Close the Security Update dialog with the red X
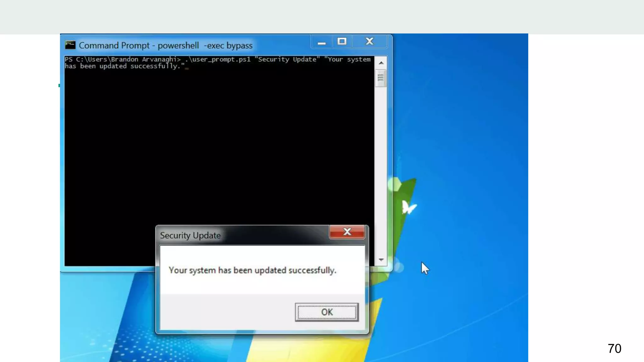Viewport: 644px width, 362px height. [347, 232]
